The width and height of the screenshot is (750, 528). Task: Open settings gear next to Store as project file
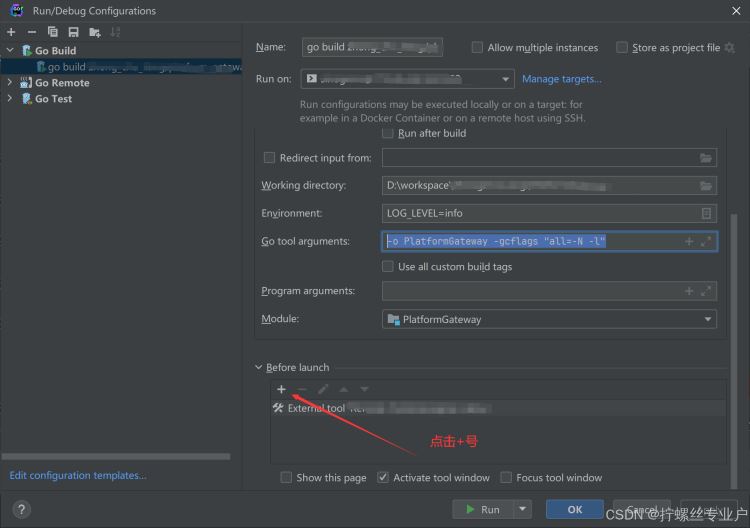point(729,47)
